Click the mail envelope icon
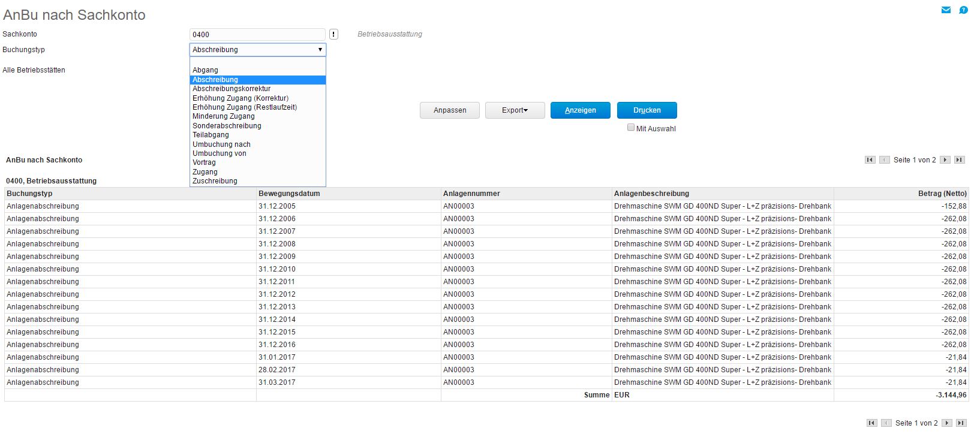 pos(946,10)
